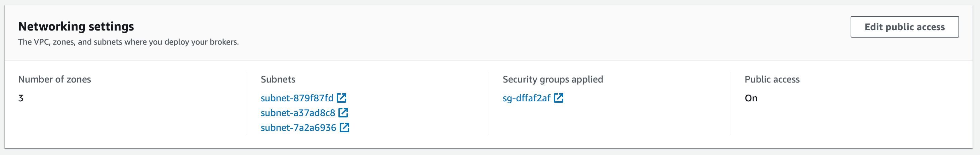Click external-link icon beside sg-dffaf2af
This screenshot has width=980, height=155.
[x=559, y=98]
